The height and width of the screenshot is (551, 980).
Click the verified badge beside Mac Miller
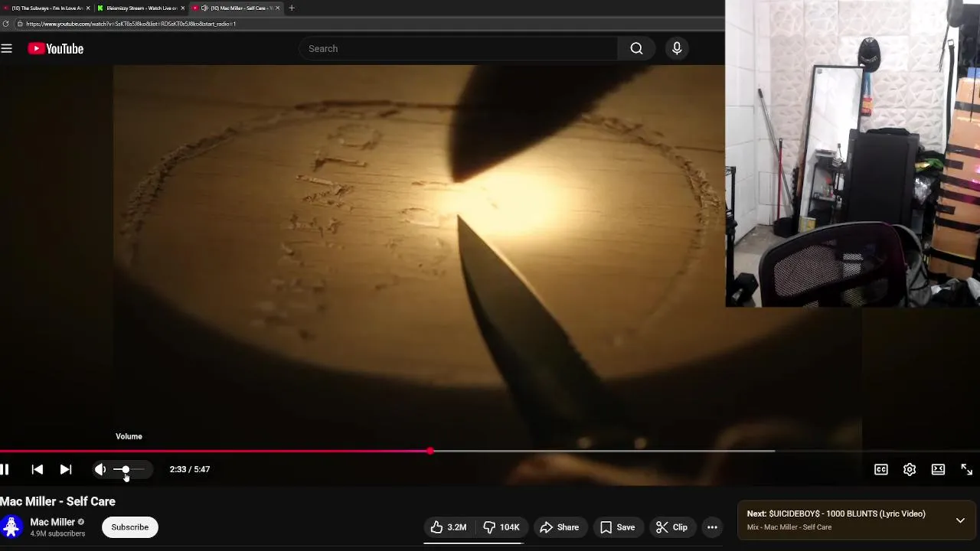click(x=81, y=522)
